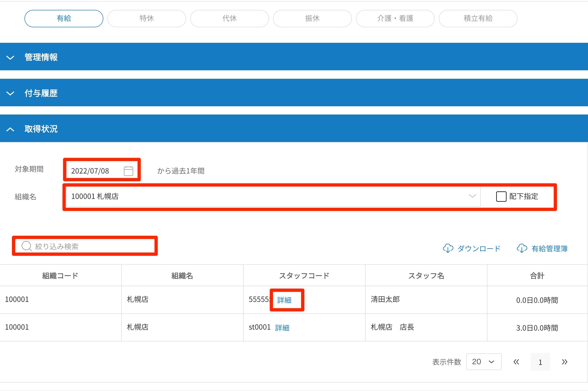Open 詳細 link for staff st0001
This screenshot has width=588, height=391.
(x=282, y=328)
